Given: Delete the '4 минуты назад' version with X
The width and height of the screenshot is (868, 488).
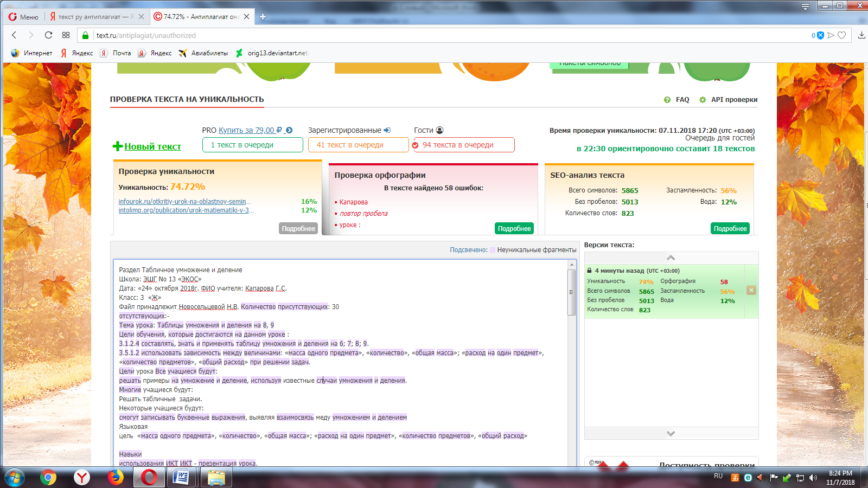Looking at the screenshot, I should click(751, 290).
